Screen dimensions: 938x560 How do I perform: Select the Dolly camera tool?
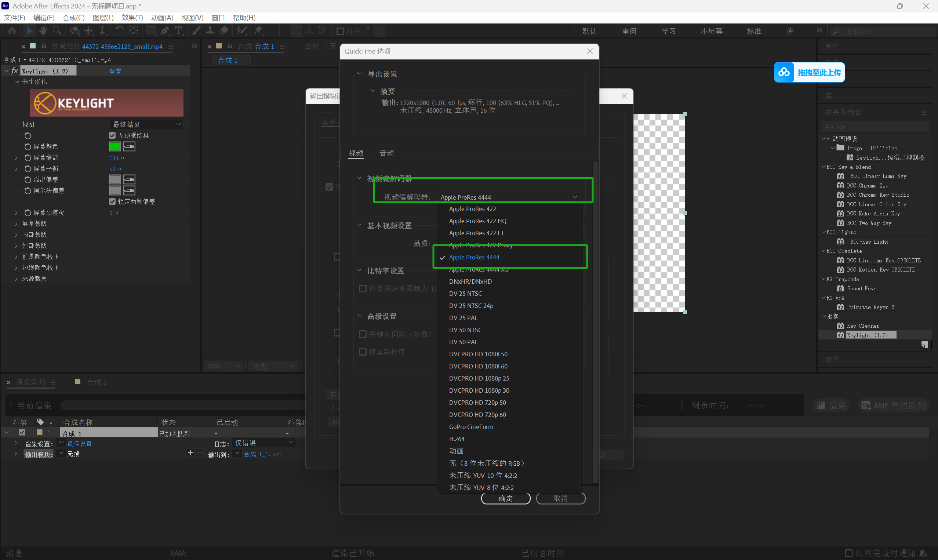pyautogui.click(x=102, y=31)
